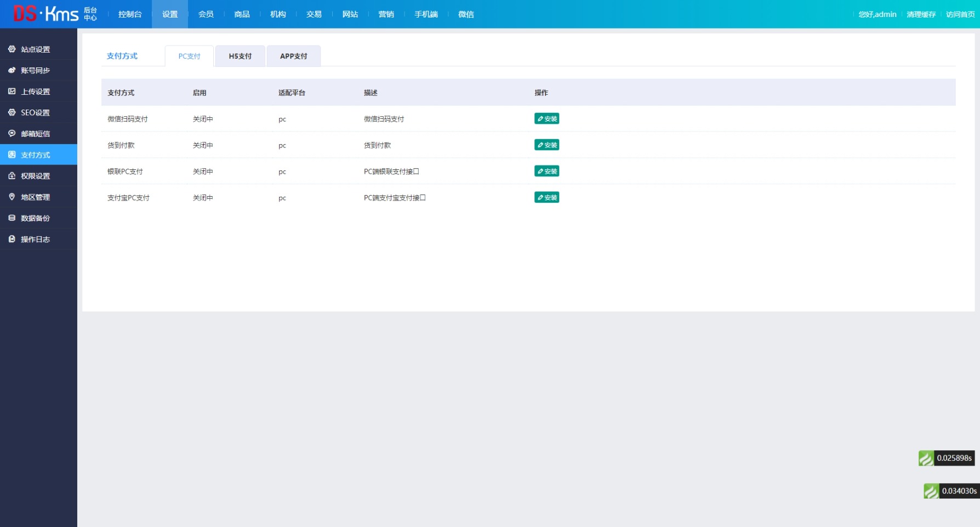Click the 访问首页 link
Screen dimensions: 980x527
tap(960, 14)
